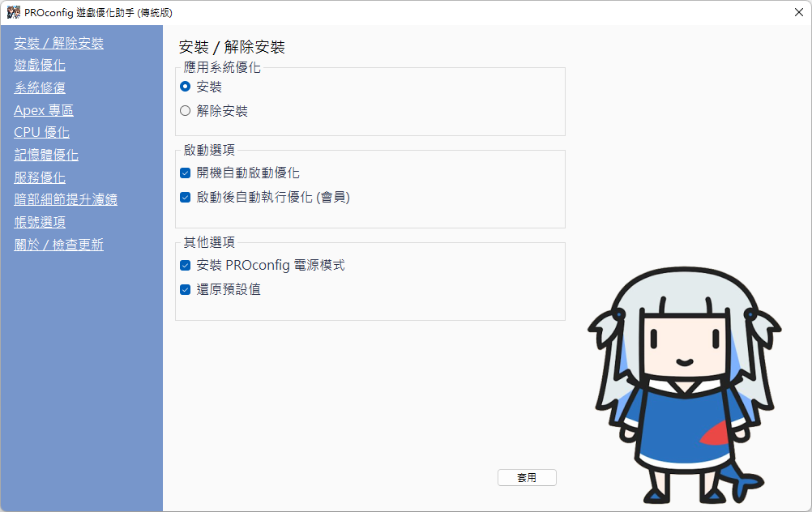The width and height of the screenshot is (812, 512).
Task: Go to 遊戲優化 page
Action: coord(40,66)
